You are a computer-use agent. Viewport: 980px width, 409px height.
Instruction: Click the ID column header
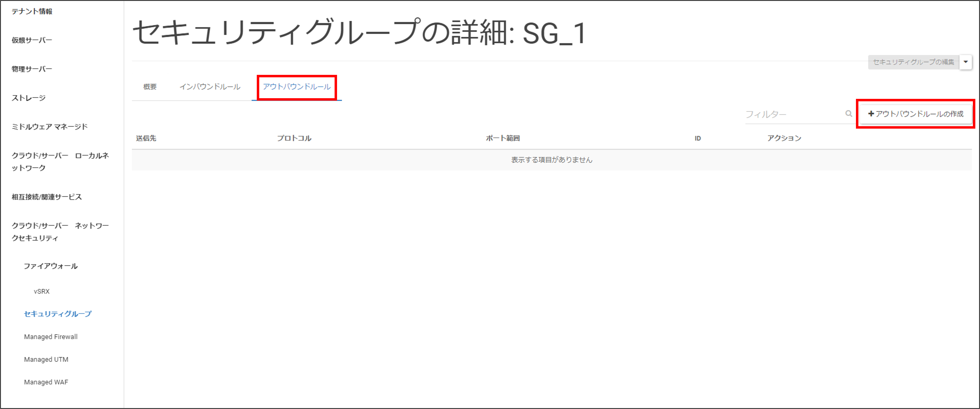(x=698, y=138)
